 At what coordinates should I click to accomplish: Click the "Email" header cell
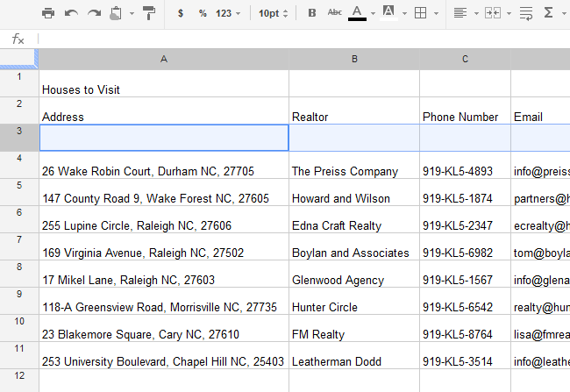point(540,110)
